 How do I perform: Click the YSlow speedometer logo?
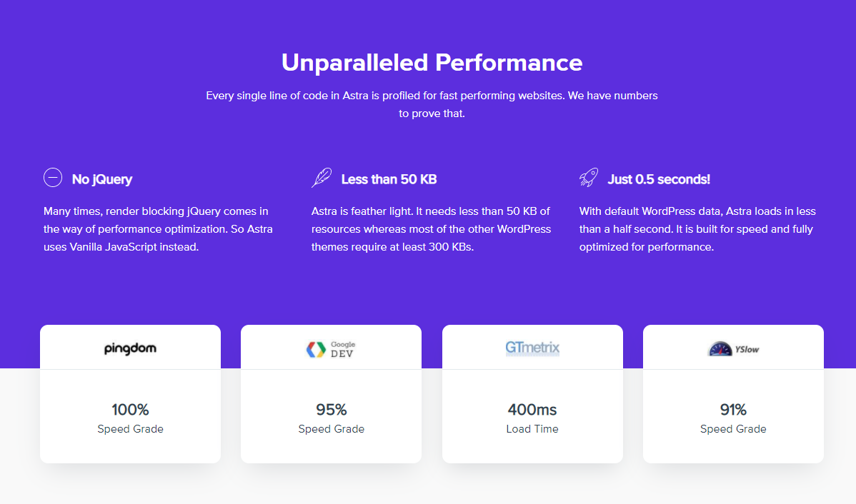[x=733, y=348]
